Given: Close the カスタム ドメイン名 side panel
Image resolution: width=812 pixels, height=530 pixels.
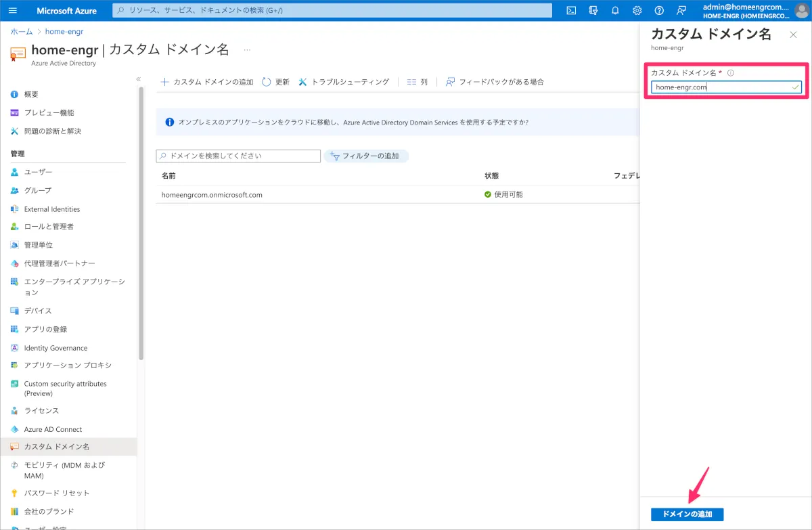Looking at the screenshot, I should [793, 35].
